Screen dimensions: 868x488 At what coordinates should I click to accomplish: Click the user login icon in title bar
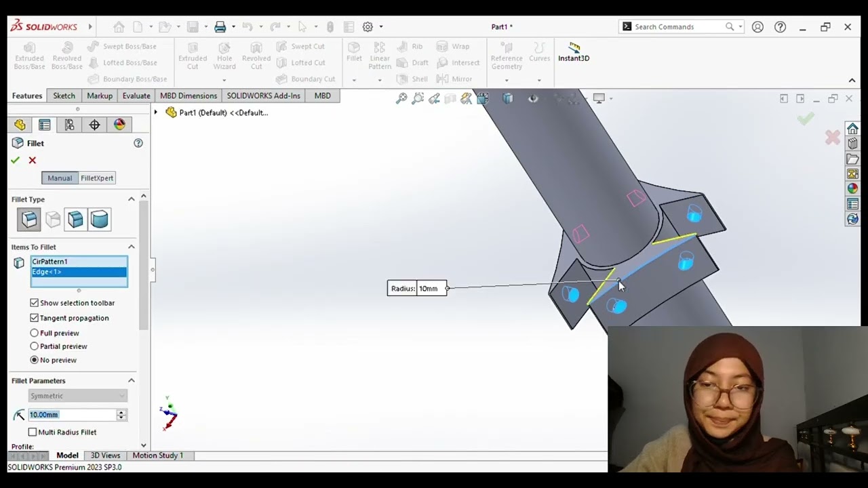(757, 27)
